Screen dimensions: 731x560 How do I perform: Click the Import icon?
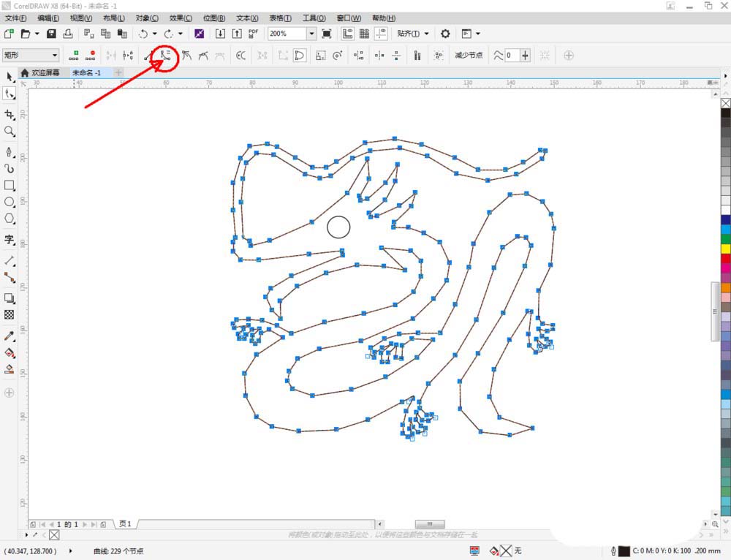pos(220,34)
